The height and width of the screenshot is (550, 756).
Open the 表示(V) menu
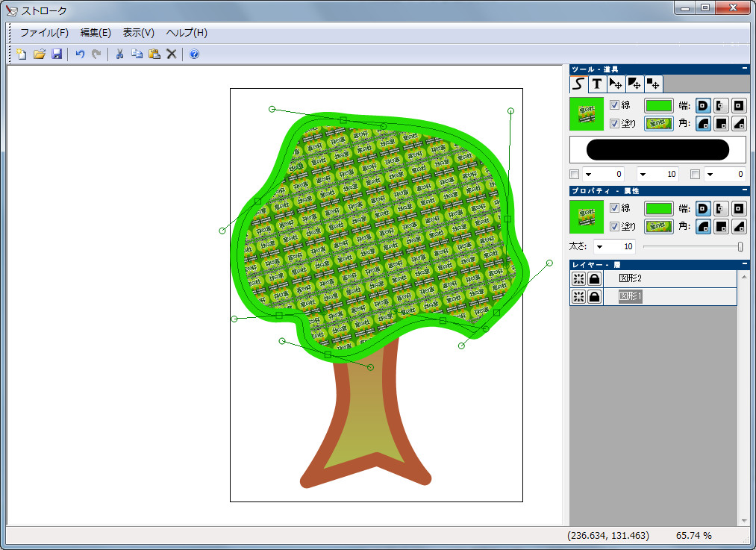coord(138,33)
